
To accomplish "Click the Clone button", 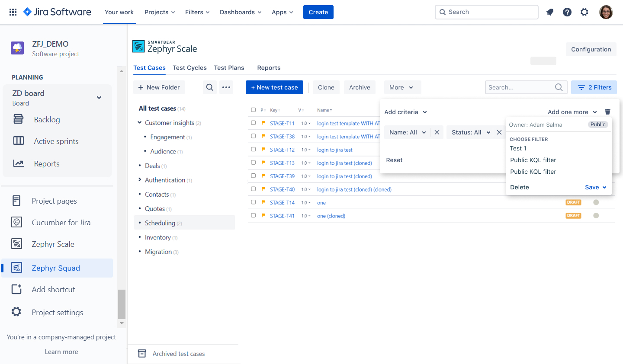I will [326, 87].
